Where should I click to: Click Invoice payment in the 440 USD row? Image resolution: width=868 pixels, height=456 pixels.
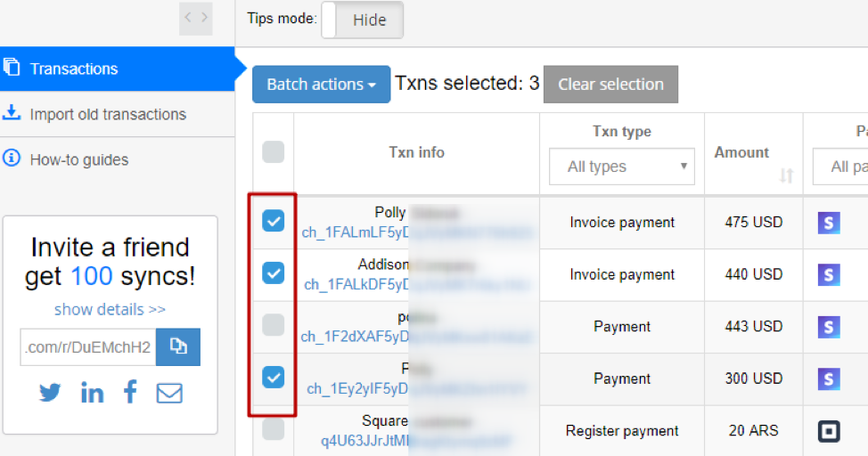click(x=622, y=274)
